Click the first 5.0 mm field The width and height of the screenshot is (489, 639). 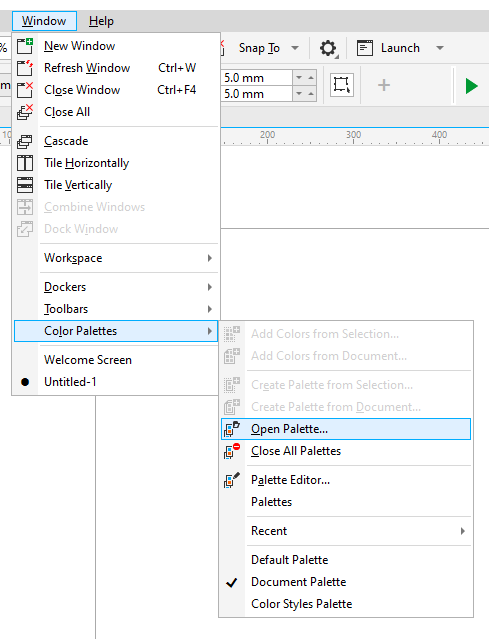257,77
